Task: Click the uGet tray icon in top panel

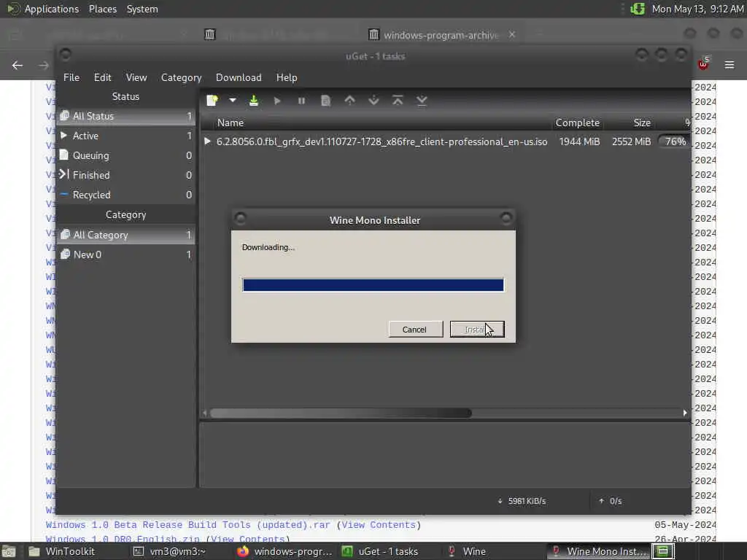Action: (x=638, y=9)
